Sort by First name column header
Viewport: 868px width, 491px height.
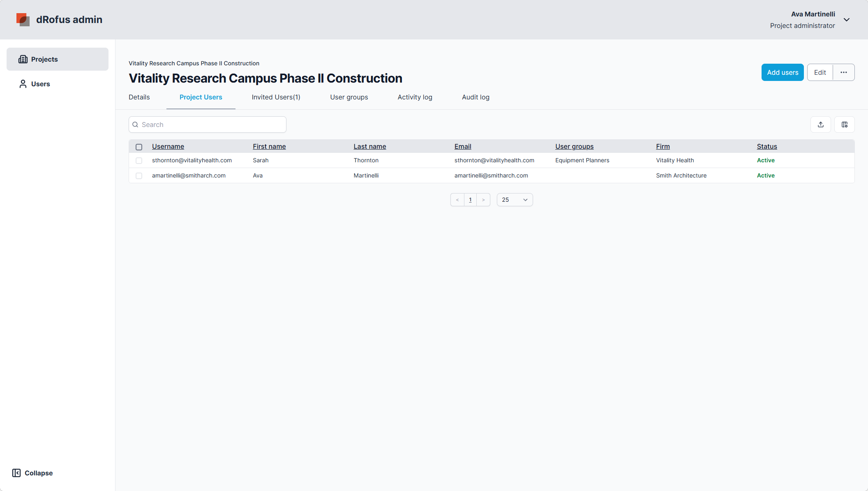[x=269, y=146]
